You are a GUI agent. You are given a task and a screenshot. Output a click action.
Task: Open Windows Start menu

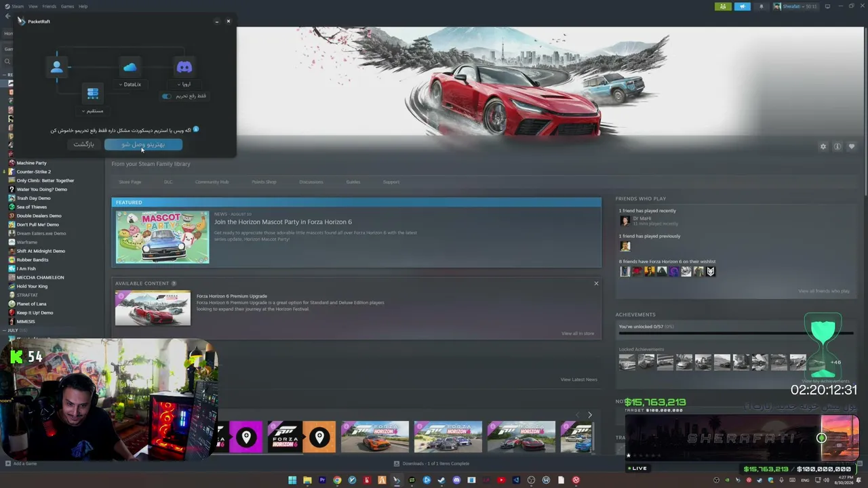pos(292,480)
